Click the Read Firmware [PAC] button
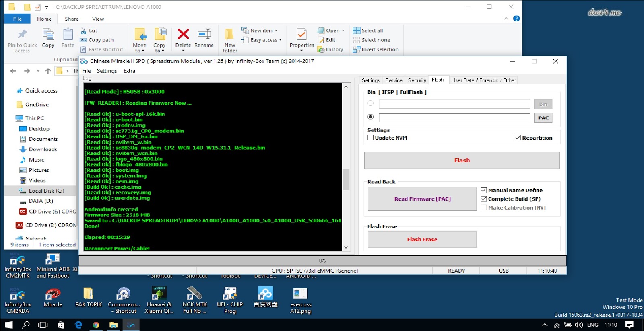Viewport: 644px width, 331px height. [422, 199]
